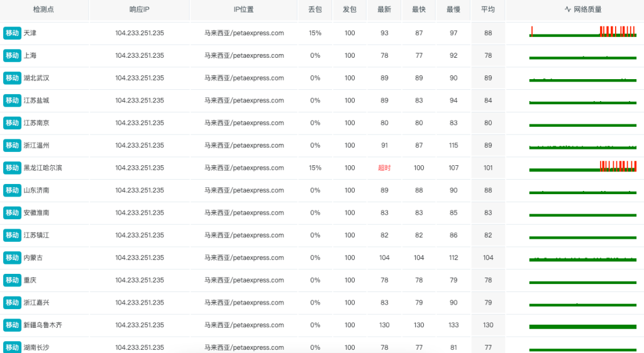
Task: Click the 移动 badge beside 上海
Action: click(12, 56)
